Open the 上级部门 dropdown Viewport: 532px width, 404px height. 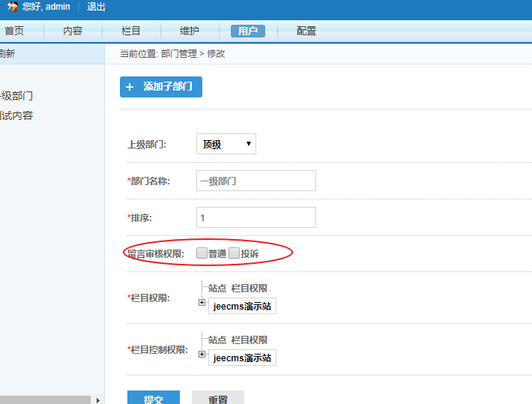point(226,144)
